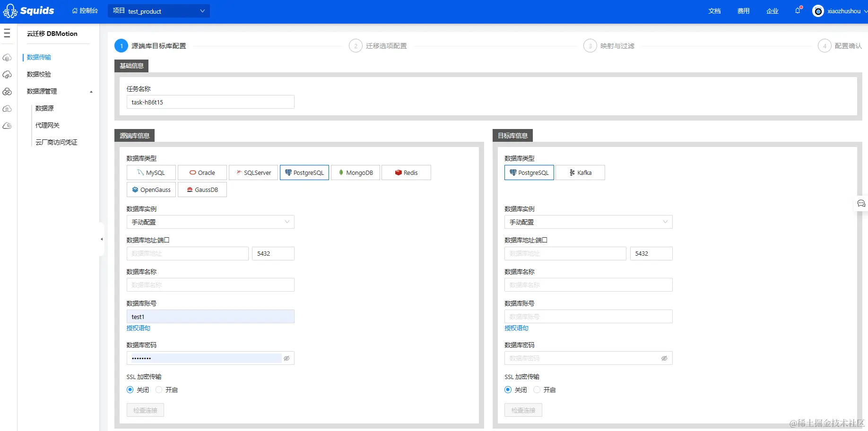This screenshot has width=868, height=431.
Task: Click the Squids logo
Action: (29, 10)
